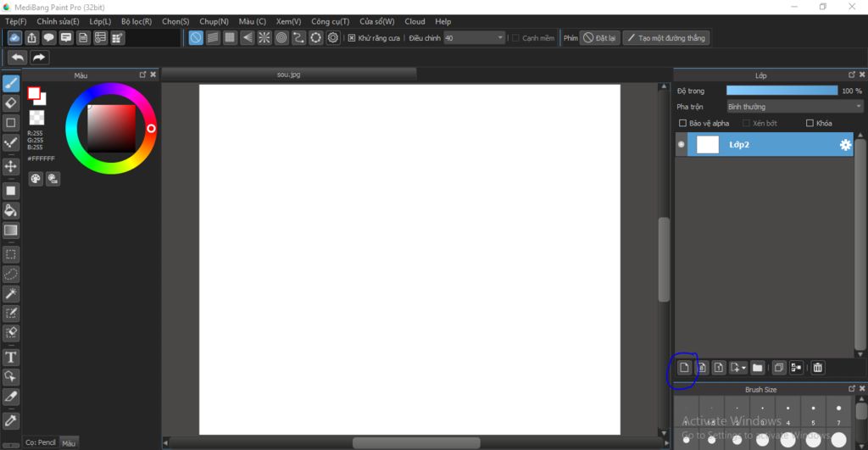Enable grid (crisscross) snap guide
This screenshot has height=450, width=868.
point(230,37)
